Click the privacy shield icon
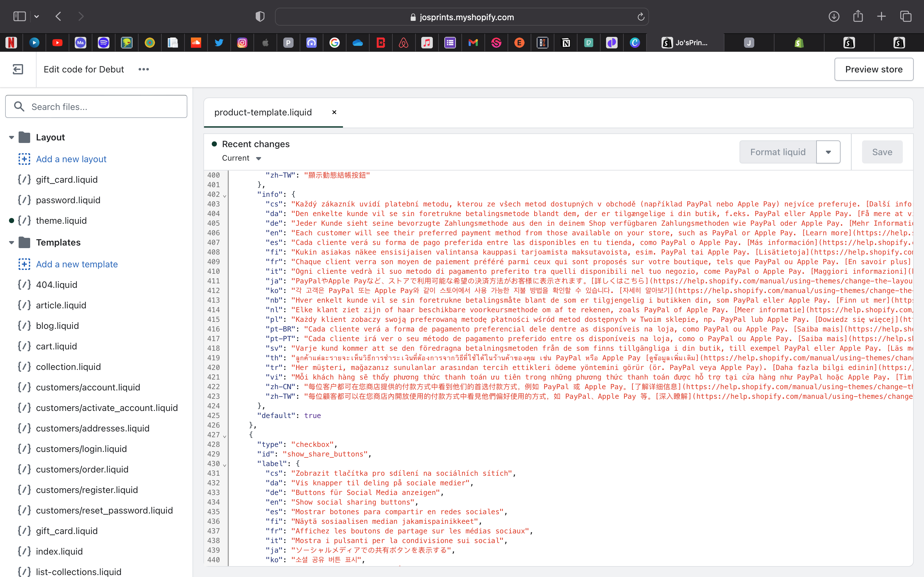The width and height of the screenshot is (924, 577). (260, 16)
